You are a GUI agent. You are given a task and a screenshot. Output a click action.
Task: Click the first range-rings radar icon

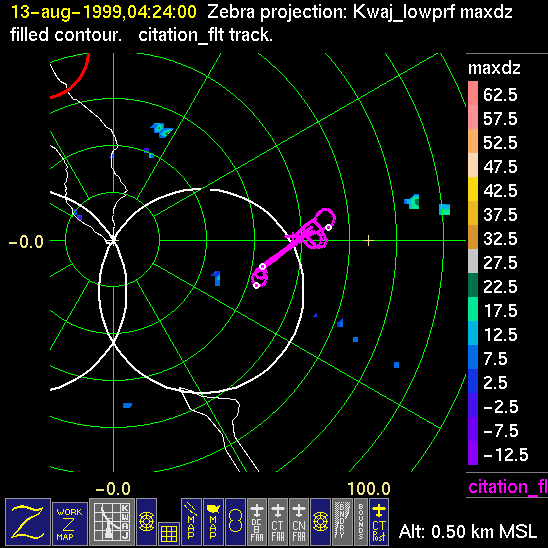[x=146, y=522]
